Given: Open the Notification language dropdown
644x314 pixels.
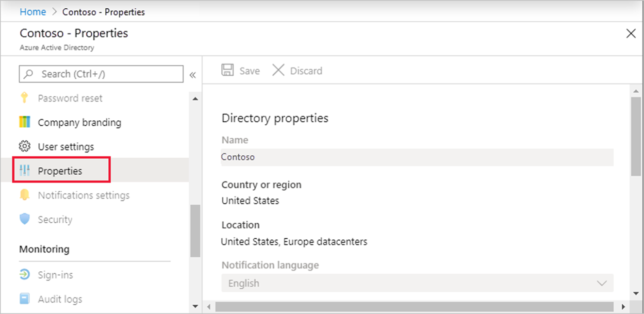Looking at the screenshot, I should tap(417, 283).
